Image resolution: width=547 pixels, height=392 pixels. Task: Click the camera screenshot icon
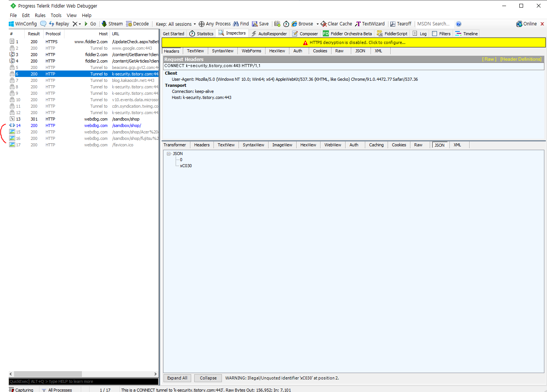(x=277, y=24)
